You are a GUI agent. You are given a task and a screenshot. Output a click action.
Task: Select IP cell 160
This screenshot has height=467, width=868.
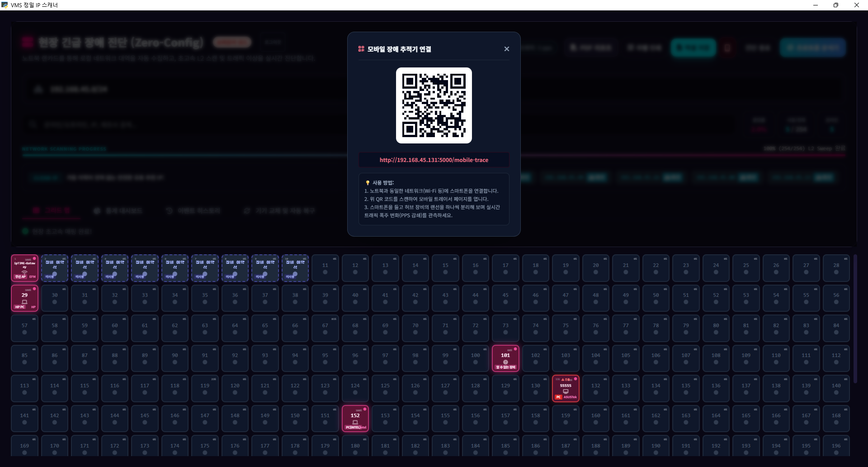pyautogui.click(x=596, y=419)
